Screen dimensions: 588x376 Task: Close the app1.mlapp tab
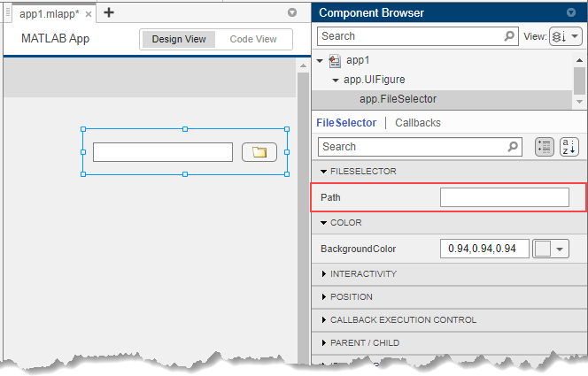point(89,13)
